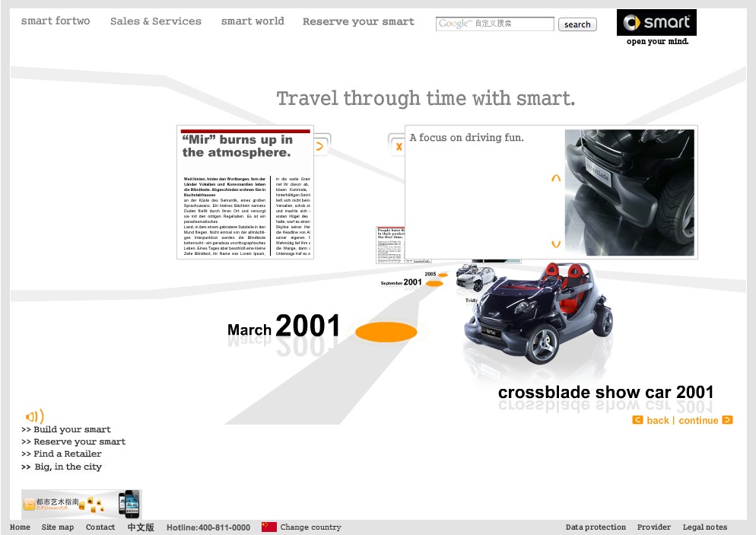Screen dimensions: 756x535
Task: Click the smart logo
Action: click(x=656, y=23)
